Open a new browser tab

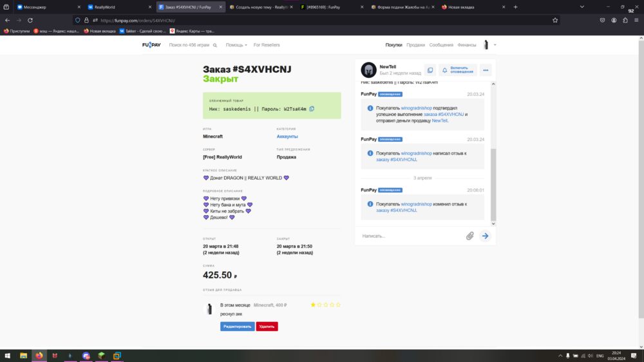(x=515, y=7)
